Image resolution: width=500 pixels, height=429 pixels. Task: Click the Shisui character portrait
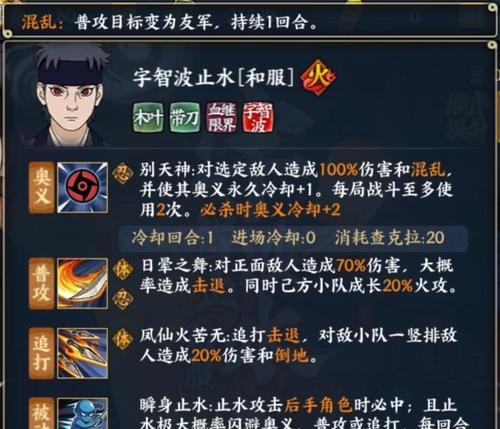pos(69,95)
